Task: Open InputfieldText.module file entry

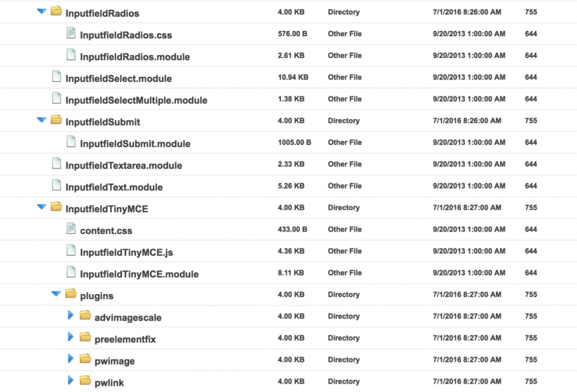Action: (x=114, y=187)
